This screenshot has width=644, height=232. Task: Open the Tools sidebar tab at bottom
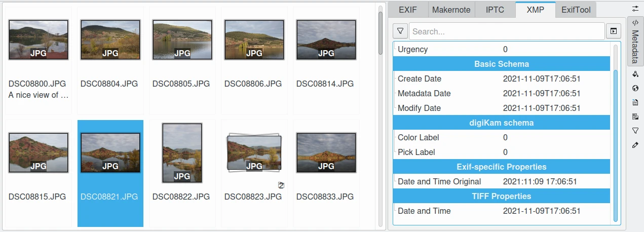(635, 145)
